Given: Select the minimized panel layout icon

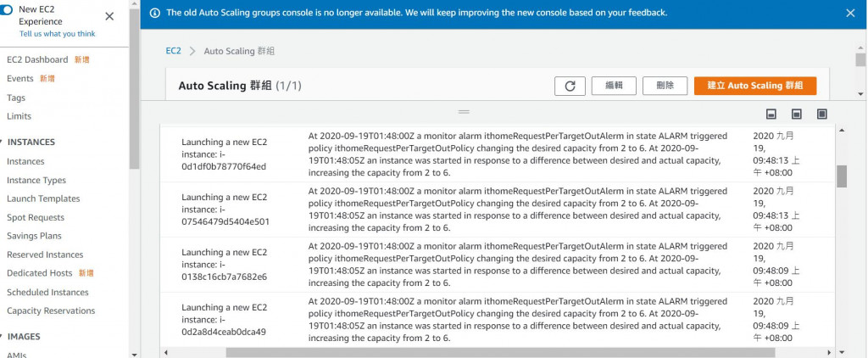Looking at the screenshot, I should tap(771, 115).
